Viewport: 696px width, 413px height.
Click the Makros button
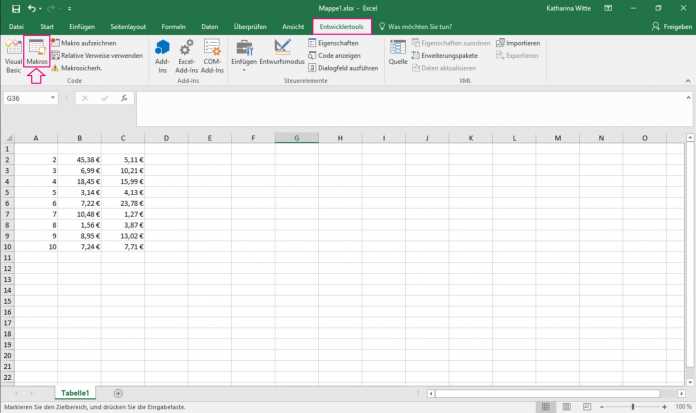(37, 56)
